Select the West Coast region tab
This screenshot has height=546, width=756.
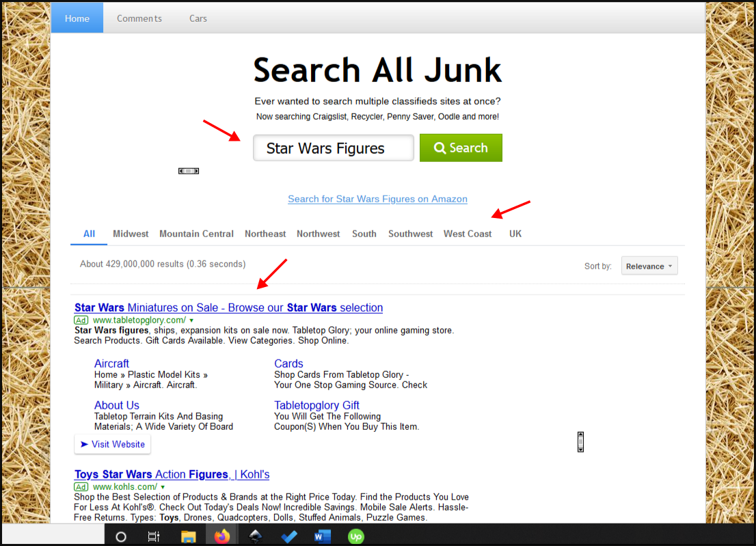point(468,234)
